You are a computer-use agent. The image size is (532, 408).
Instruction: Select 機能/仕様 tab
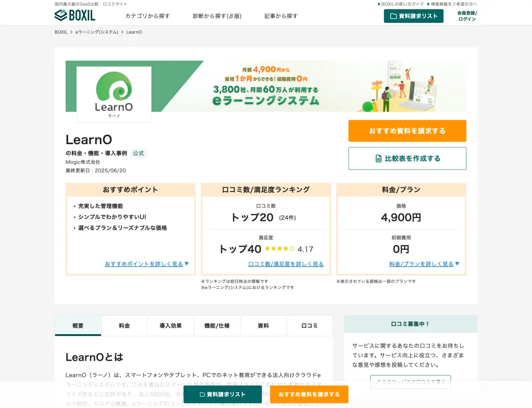click(x=217, y=326)
